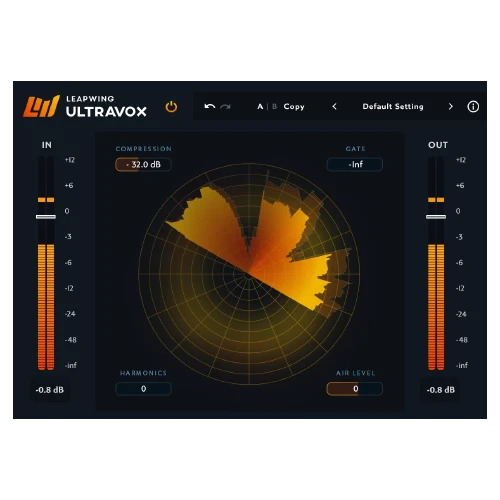The height and width of the screenshot is (500, 500).
Task: Click the Copy button
Action: click(x=294, y=107)
